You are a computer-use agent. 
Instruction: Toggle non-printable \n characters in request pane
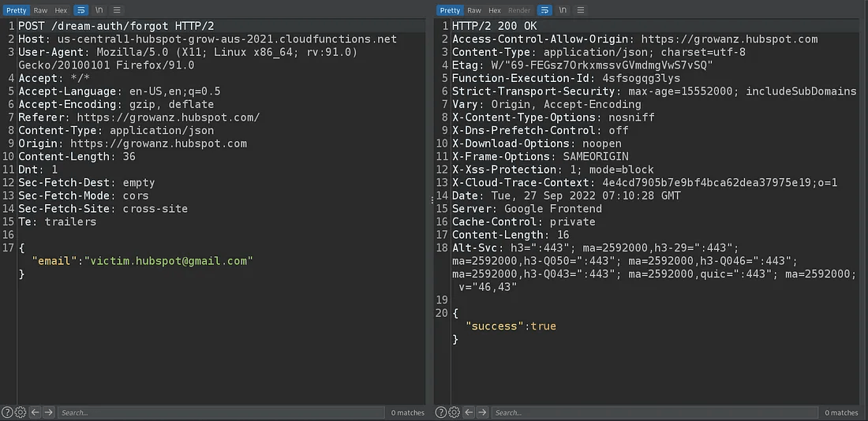[99, 10]
